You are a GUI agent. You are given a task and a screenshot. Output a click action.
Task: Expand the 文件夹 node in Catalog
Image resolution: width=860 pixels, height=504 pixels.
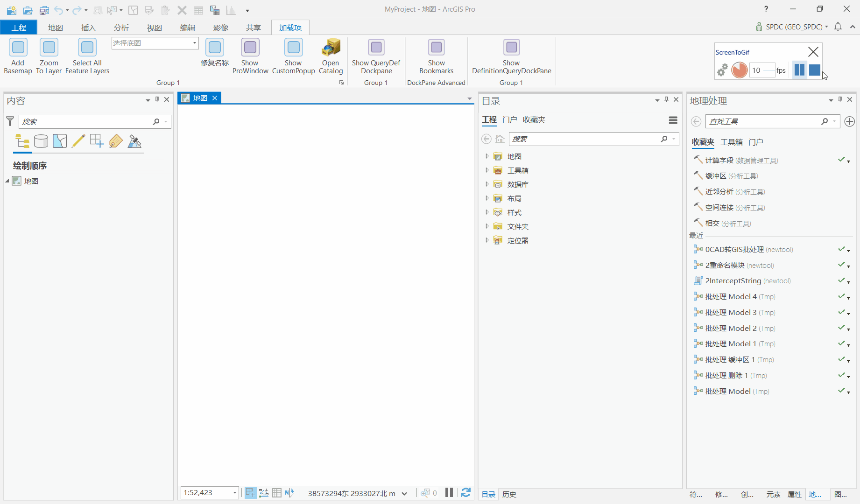pos(487,226)
